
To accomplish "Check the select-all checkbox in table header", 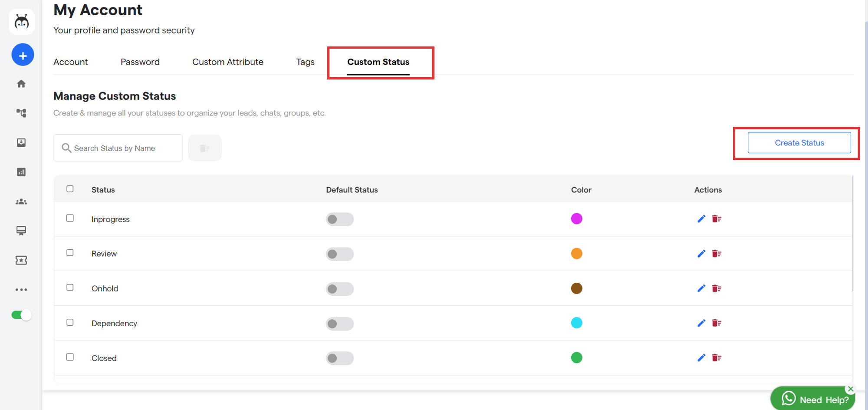I will point(70,189).
